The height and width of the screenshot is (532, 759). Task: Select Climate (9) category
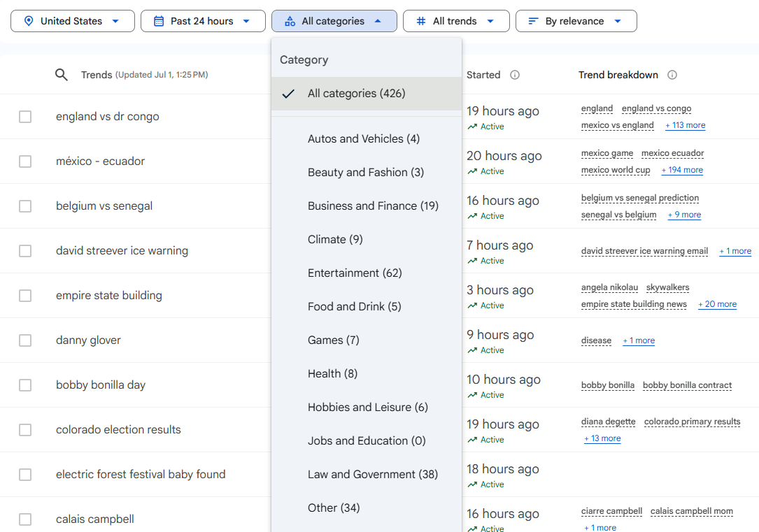click(367, 239)
